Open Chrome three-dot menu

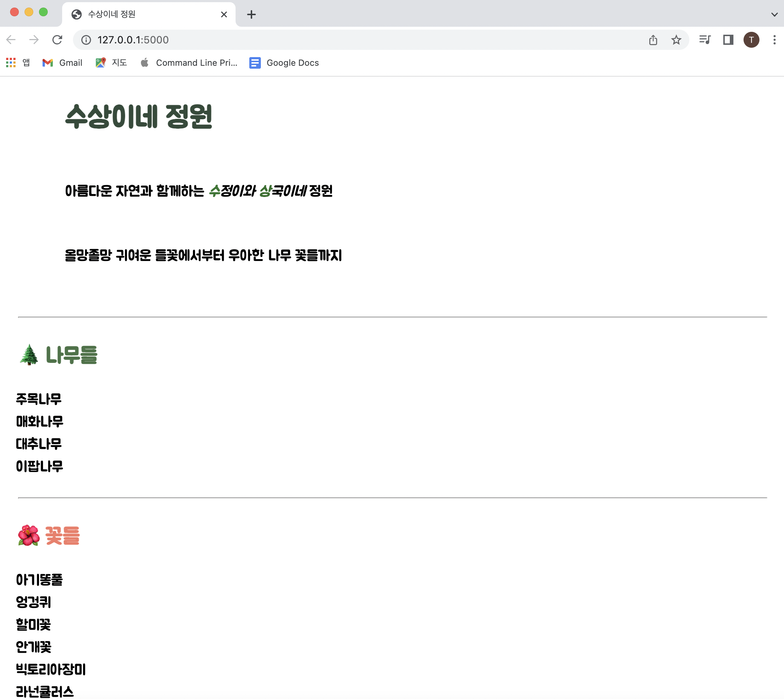(x=774, y=39)
